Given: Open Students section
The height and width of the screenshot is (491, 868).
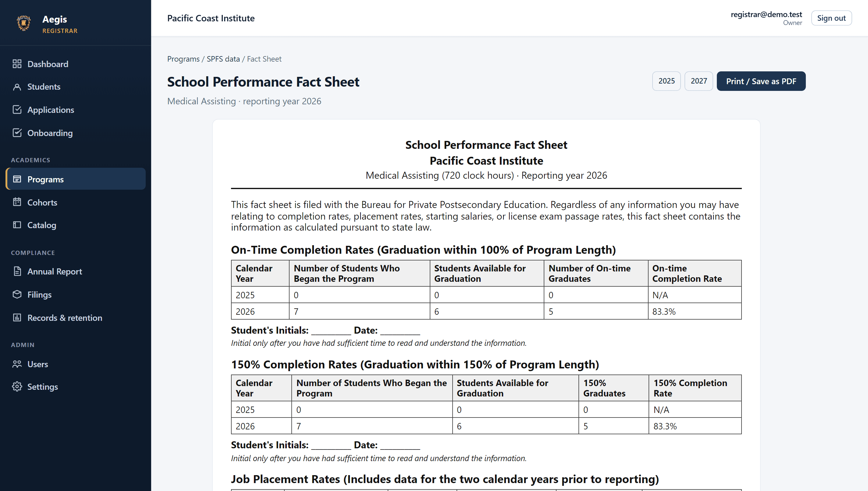Looking at the screenshot, I should [44, 87].
